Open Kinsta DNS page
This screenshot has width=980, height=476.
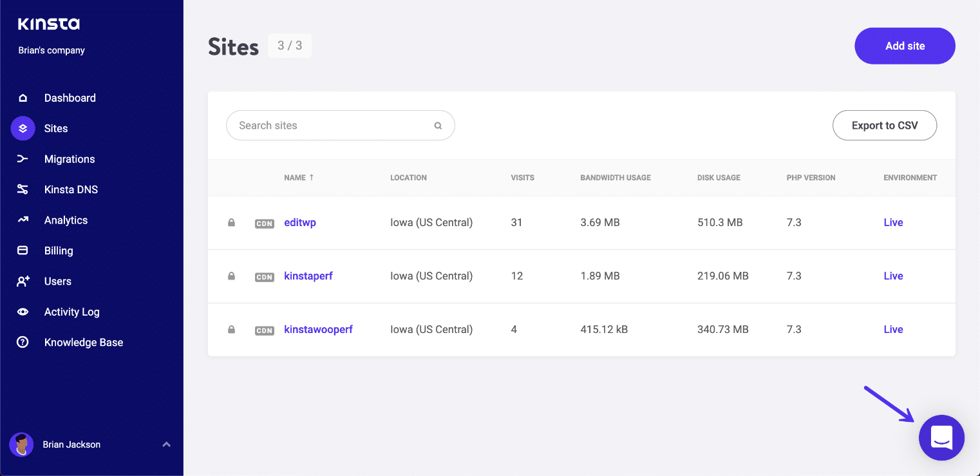pyautogui.click(x=71, y=189)
